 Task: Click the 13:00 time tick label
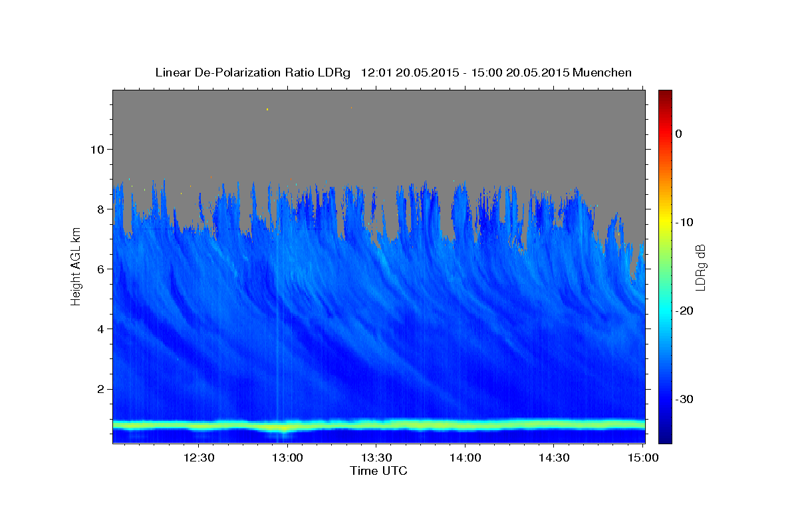(287, 458)
